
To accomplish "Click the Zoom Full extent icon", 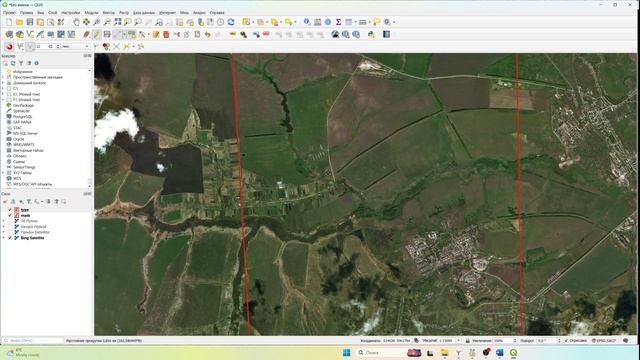I will click(x=118, y=22).
